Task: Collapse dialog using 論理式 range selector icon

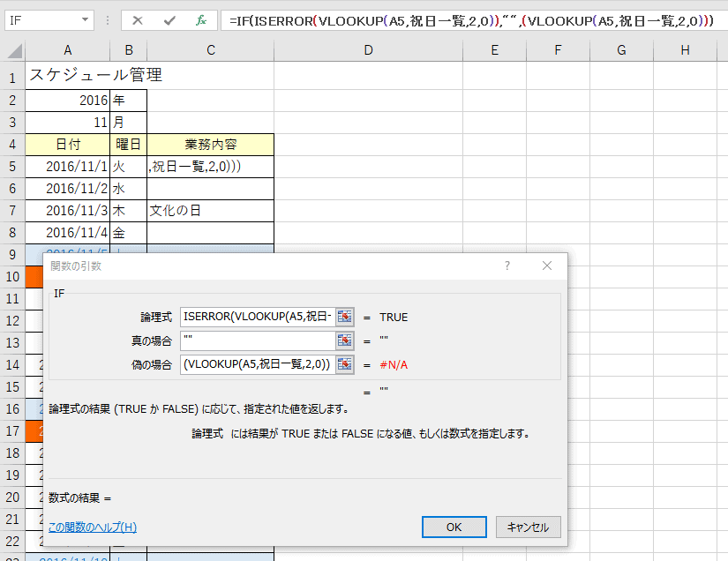Action: point(344,317)
